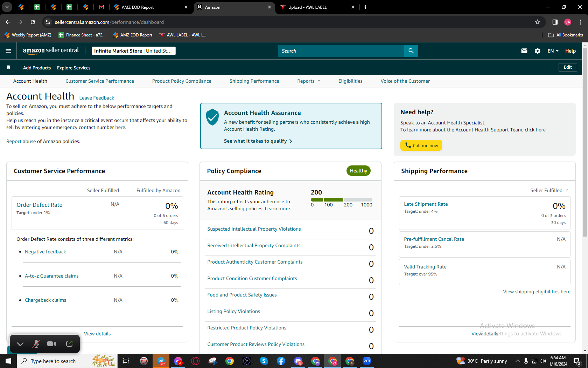Open Zoom from the taskbar

click(x=367, y=361)
